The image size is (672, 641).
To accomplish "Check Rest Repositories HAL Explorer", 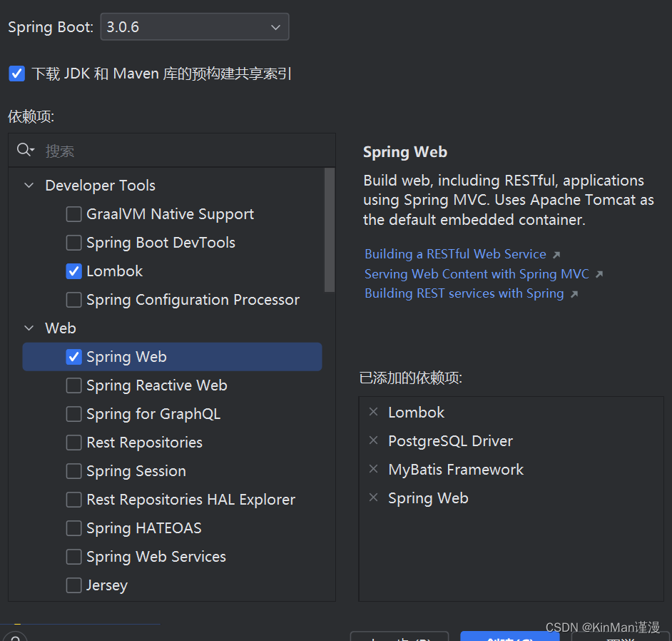I will tap(73, 500).
